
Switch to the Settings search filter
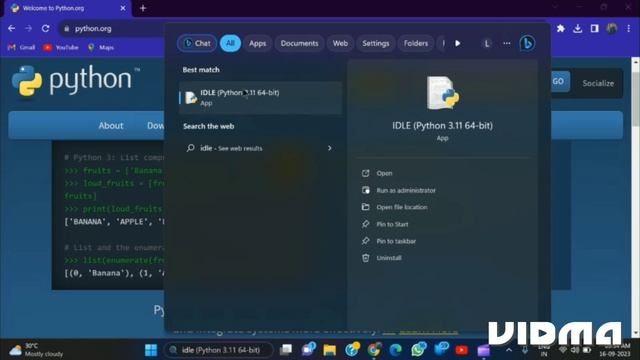(x=376, y=43)
